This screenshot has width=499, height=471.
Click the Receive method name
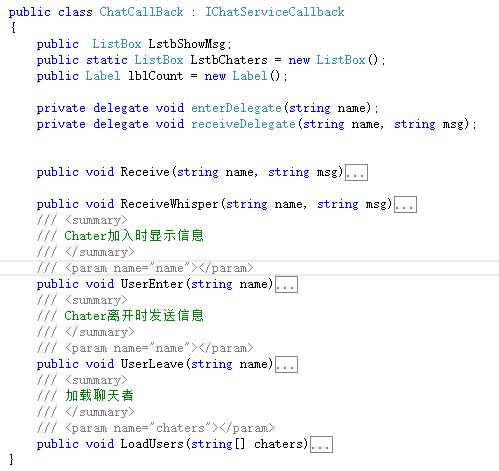pyautogui.click(x=145, y=172)
